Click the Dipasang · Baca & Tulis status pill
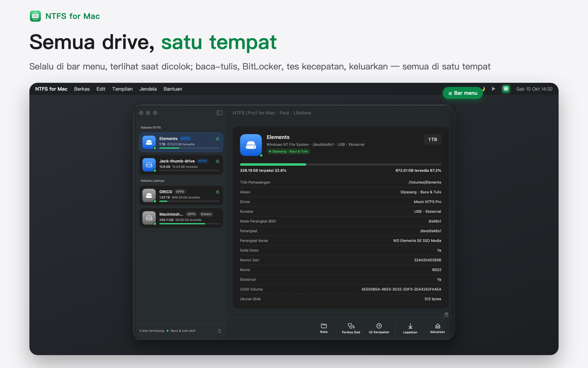 click(x=288, y=151)
